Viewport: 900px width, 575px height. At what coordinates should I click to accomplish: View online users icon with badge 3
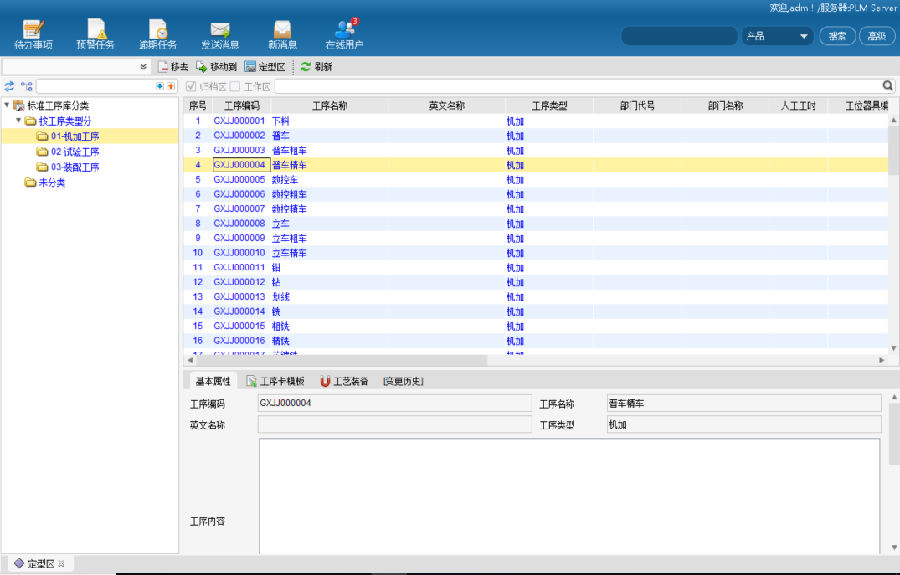[345, 34]
